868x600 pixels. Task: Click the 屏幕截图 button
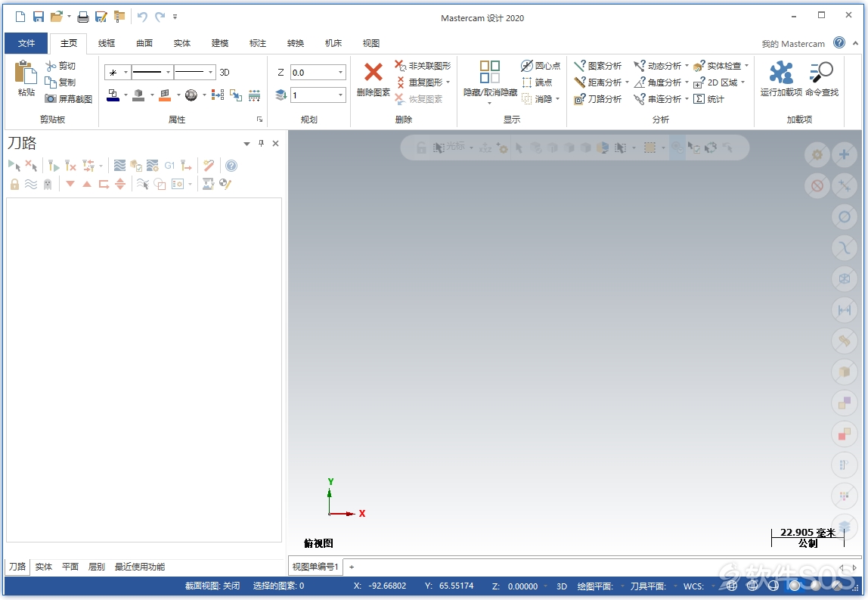[x=69, y=98]
